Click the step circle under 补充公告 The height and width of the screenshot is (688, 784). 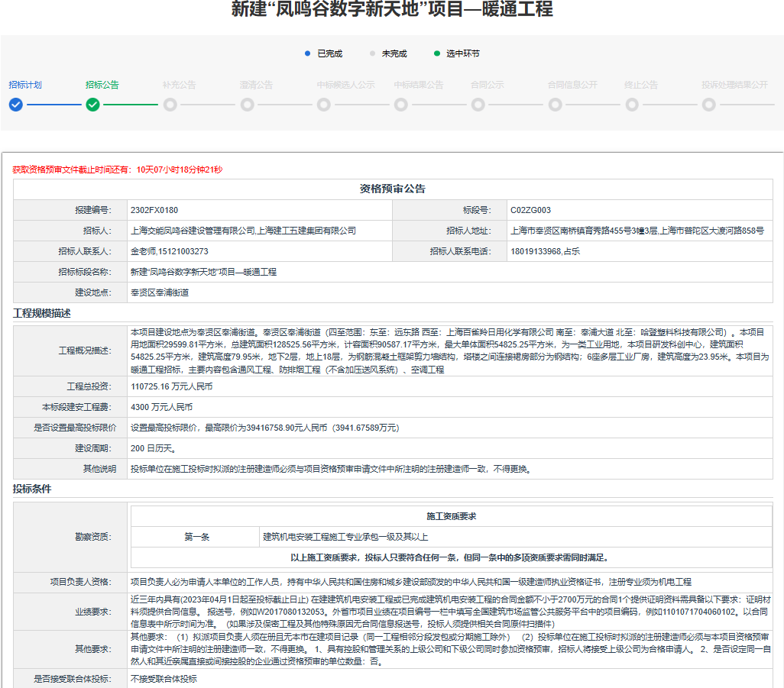170,105
